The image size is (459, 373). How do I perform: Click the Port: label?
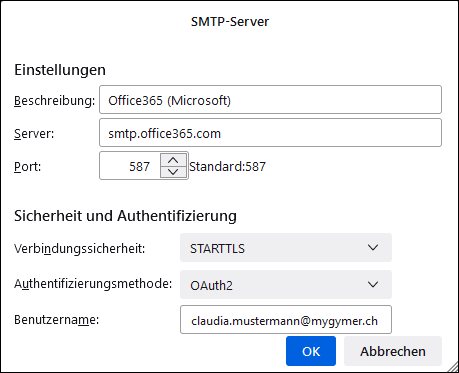click(27, 166)
